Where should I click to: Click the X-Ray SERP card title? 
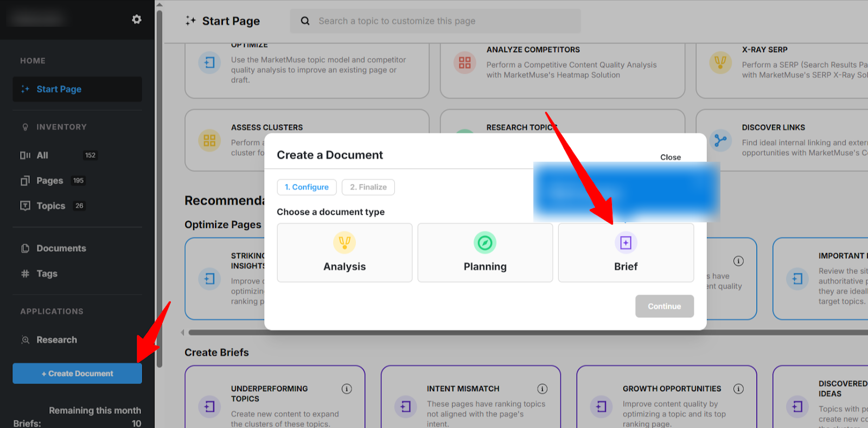click(765, 49)
